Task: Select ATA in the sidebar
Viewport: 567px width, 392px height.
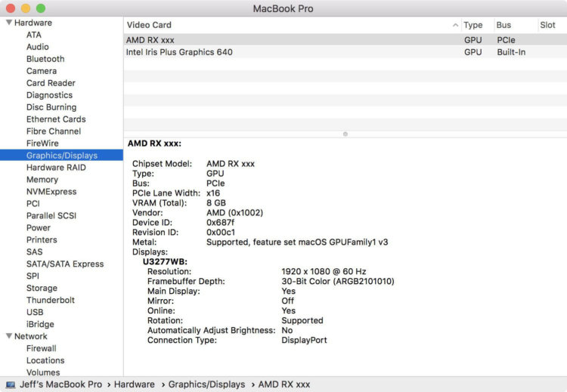Action: tap(33, 35)
